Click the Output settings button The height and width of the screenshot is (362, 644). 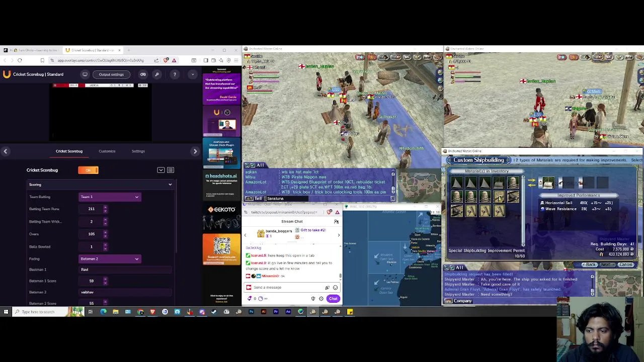(111, 74)
